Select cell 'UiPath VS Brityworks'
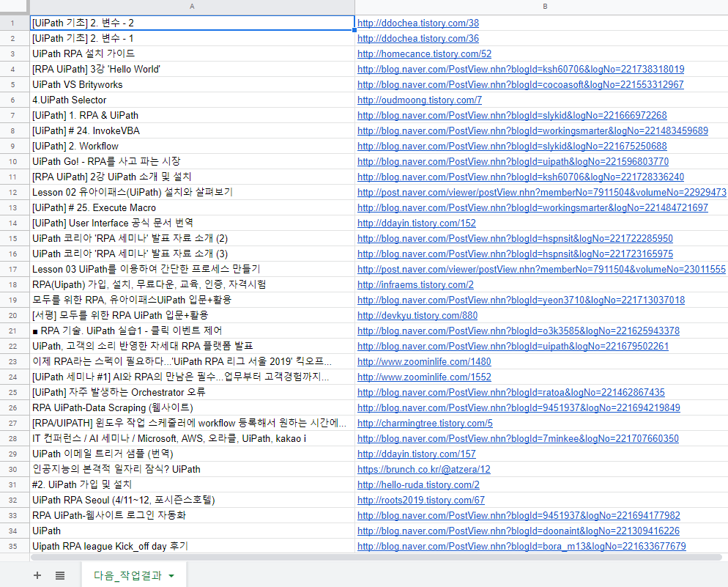Viewport: 728px width, 587px height. click(x=192, y=84)
